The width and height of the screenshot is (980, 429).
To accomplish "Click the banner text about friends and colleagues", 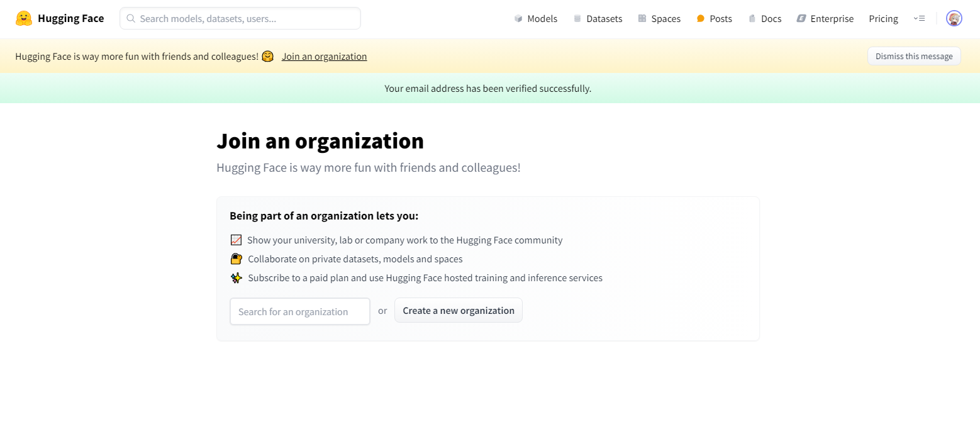I will [x=137, y=56].
